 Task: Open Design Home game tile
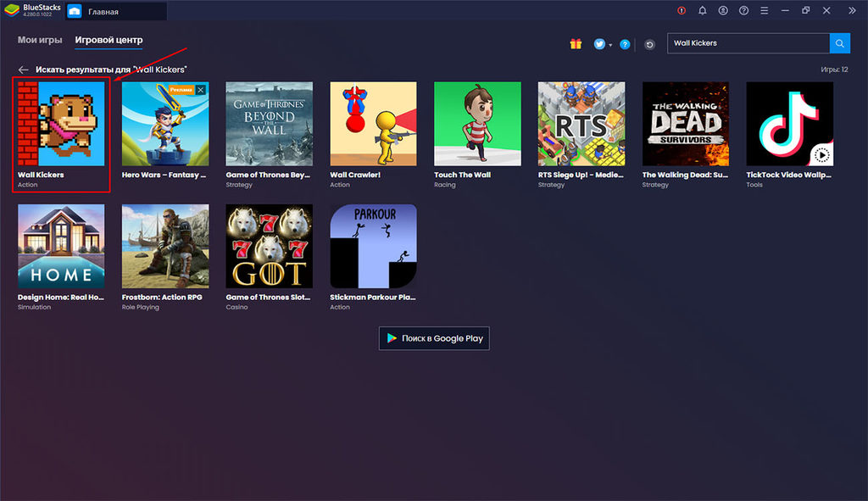click(61, 246)
